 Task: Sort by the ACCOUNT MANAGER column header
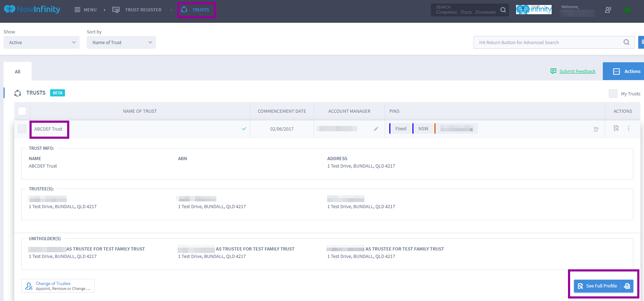pyautogui.click(x=349, y=111)
